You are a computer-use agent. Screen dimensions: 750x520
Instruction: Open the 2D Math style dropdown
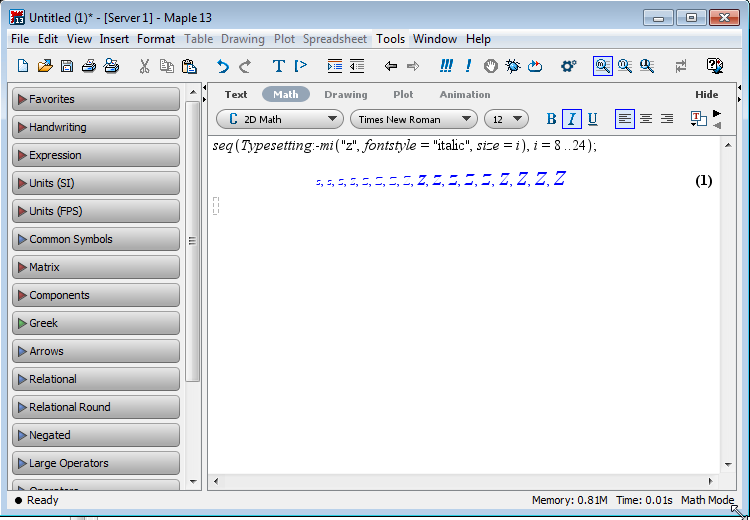click(278, 119)
